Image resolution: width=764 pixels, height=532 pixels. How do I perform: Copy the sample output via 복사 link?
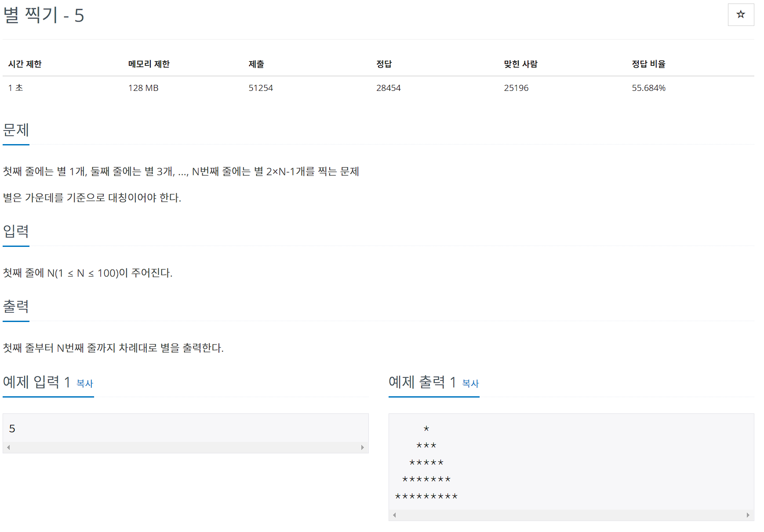tap(470, 384)
